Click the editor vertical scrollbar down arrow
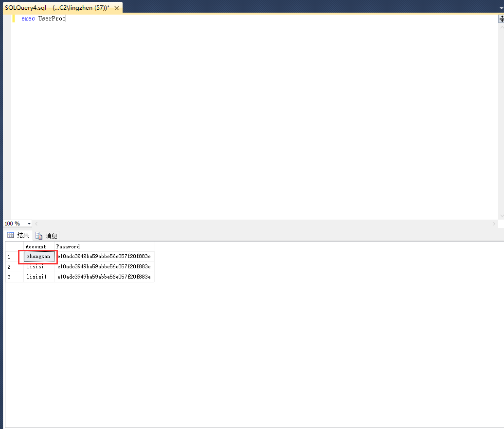Image resolution: width=504 pixels, height=429 pixels. tap(502, 215)
